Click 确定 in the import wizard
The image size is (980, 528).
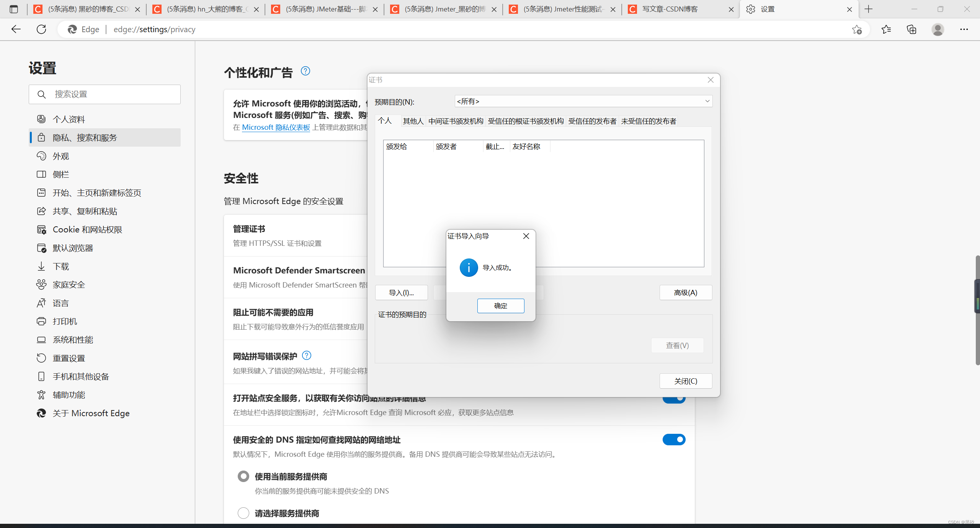click(x=500, y=306)
